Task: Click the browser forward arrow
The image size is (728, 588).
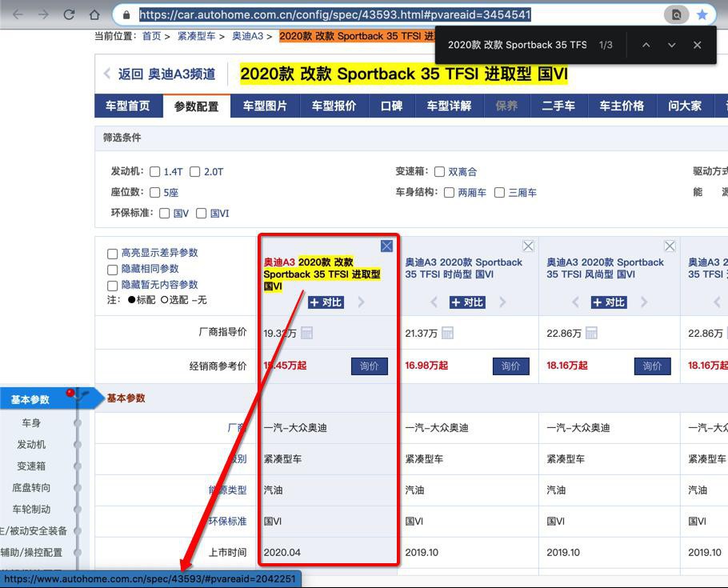Action: click(x=43, y=15)
